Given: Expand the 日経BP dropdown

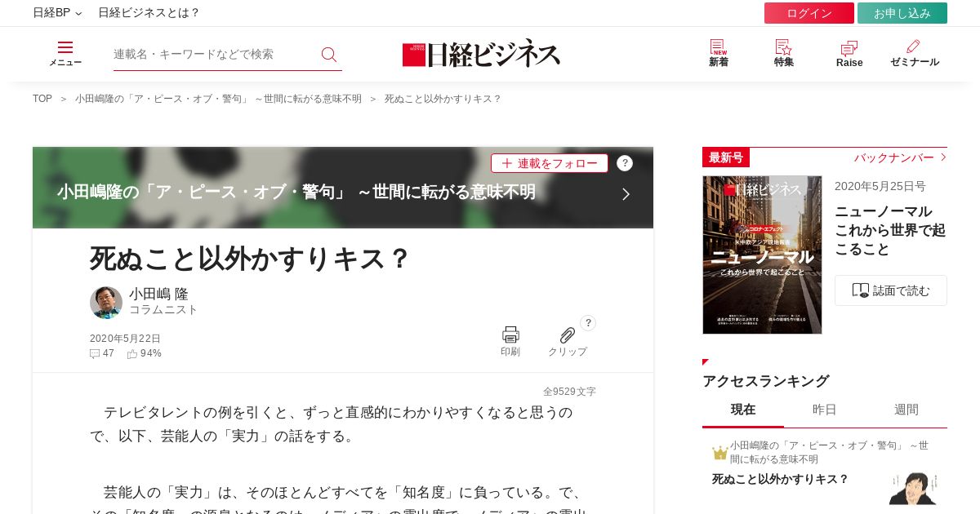Looking at the screenshot, I should [57, 13].
